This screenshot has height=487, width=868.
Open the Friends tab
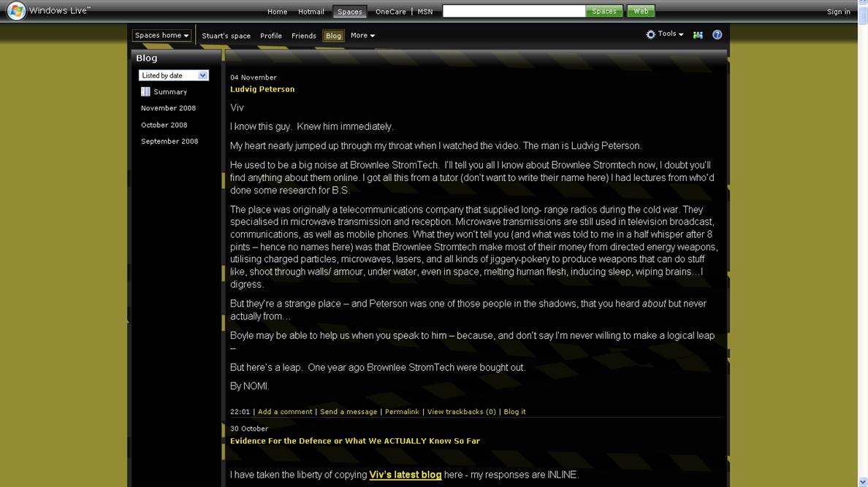303,36
